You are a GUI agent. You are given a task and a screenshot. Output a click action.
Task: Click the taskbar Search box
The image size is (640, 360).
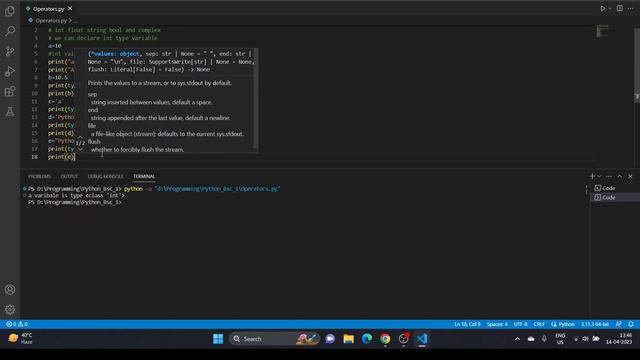point(275,339)
